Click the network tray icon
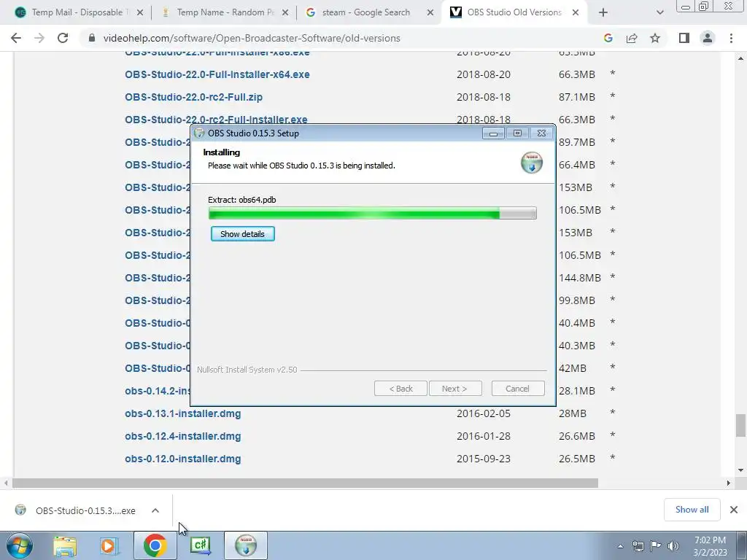The height and width of the screenshot is (560, 747). click(638, 546)
